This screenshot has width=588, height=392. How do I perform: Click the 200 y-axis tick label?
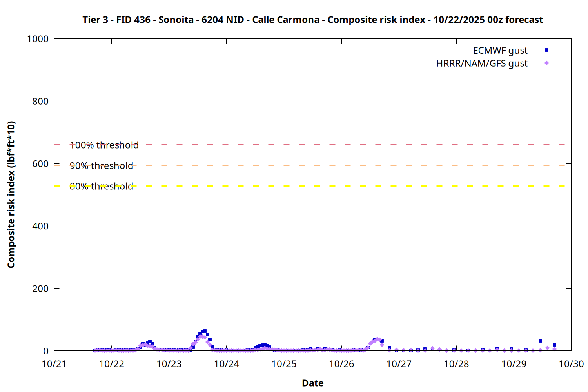[40, 289]
